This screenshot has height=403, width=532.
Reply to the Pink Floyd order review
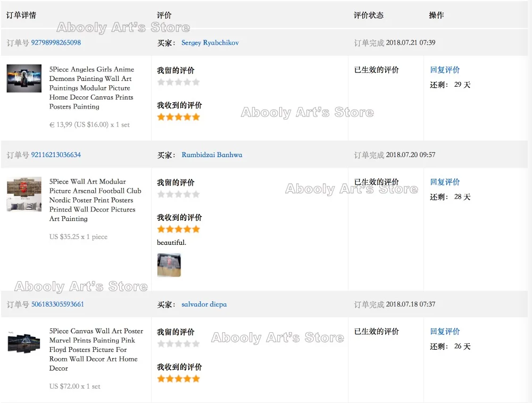(x=445, y=332)
